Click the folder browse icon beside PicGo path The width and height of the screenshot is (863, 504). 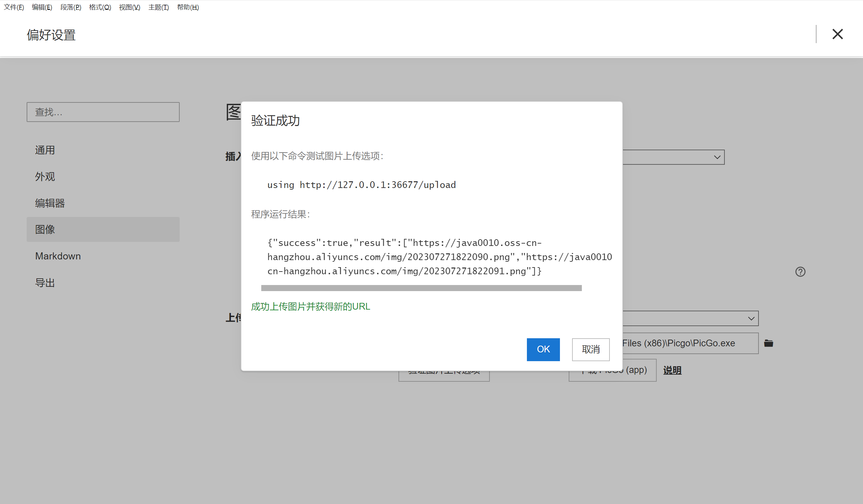point(768,343)
